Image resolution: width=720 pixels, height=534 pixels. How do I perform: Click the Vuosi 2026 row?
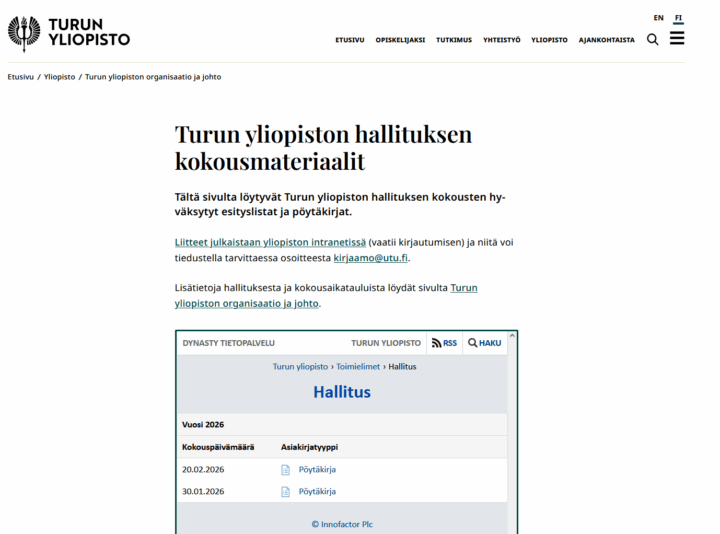[x=342, y=424]
